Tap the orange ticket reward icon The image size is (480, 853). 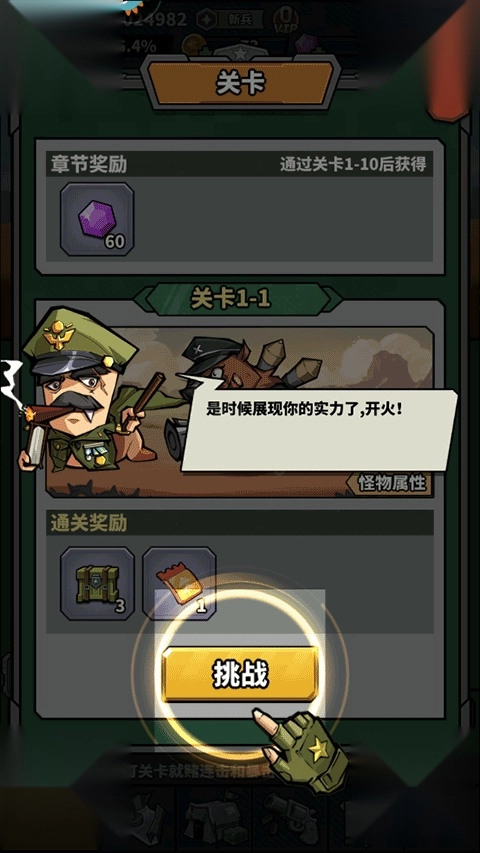point(179,584)
